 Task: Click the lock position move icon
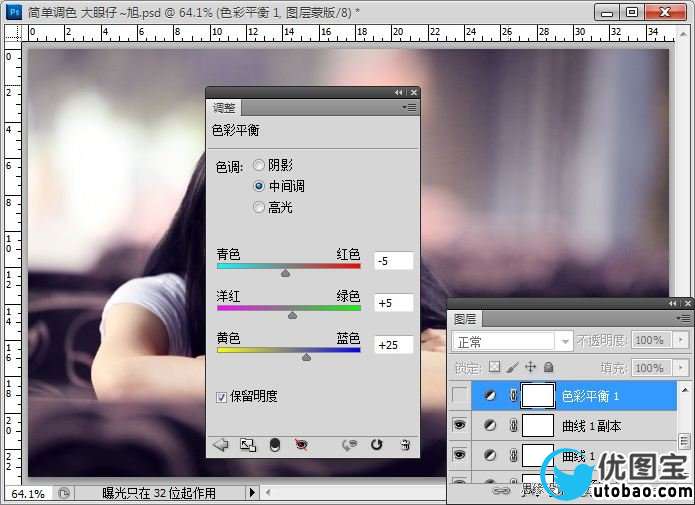pyautogui.click(x=531, y=367)
